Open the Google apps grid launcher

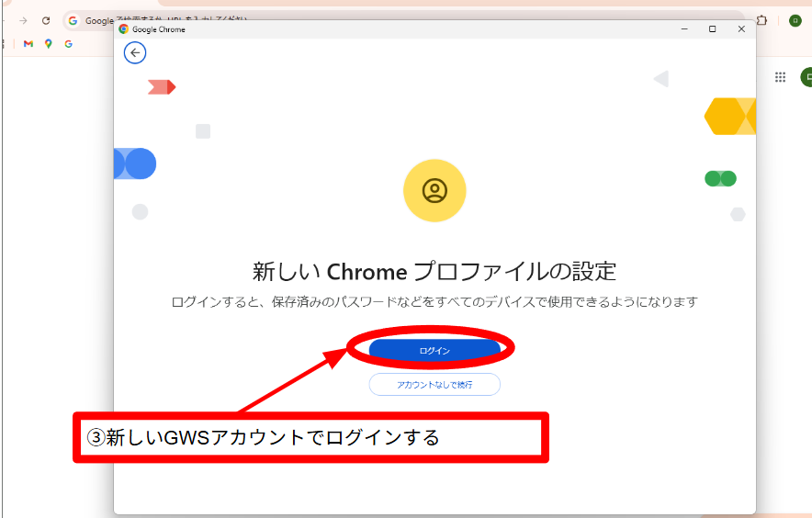[x=780, y=78]
